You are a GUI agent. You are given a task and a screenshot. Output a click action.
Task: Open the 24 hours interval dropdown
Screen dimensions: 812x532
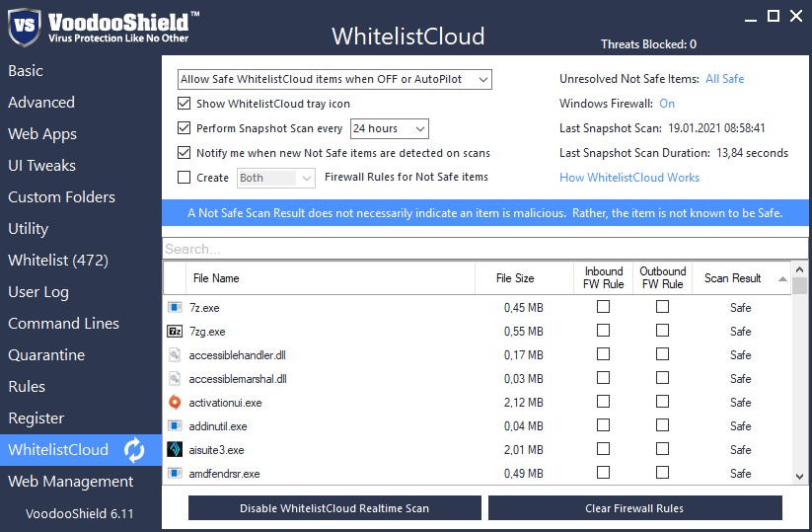pos(390,128)
